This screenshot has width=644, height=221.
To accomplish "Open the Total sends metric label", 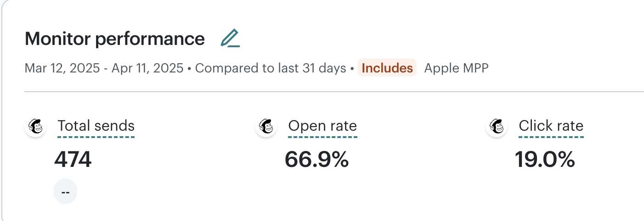I will tap(96, 126).
